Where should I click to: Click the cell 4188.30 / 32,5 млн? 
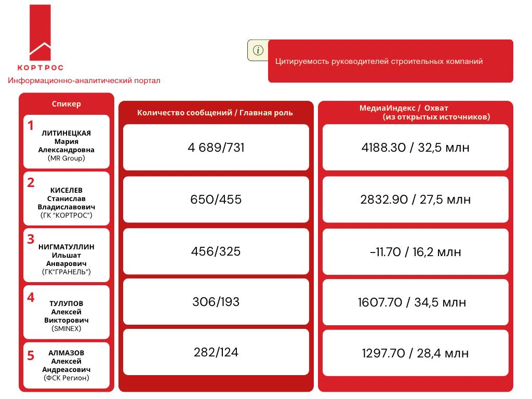coord(416,147)
